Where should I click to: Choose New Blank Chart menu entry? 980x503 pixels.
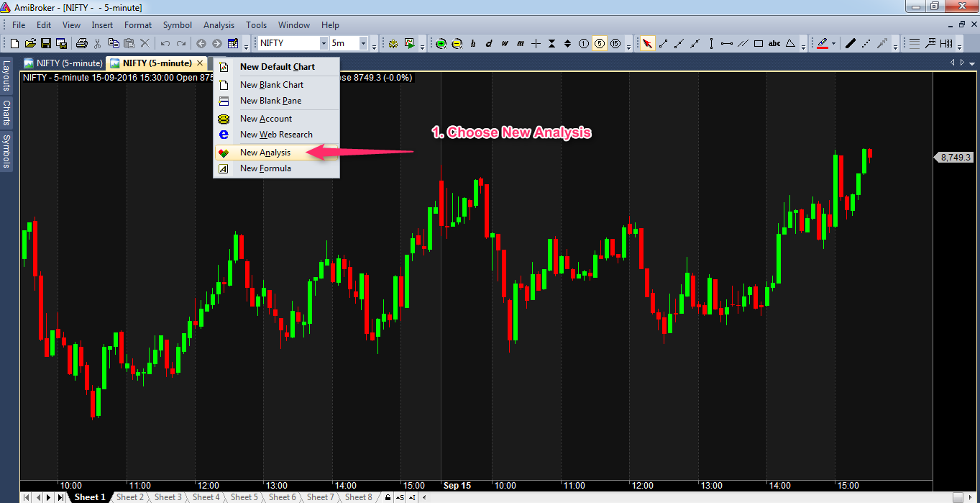tap(276, 85)
